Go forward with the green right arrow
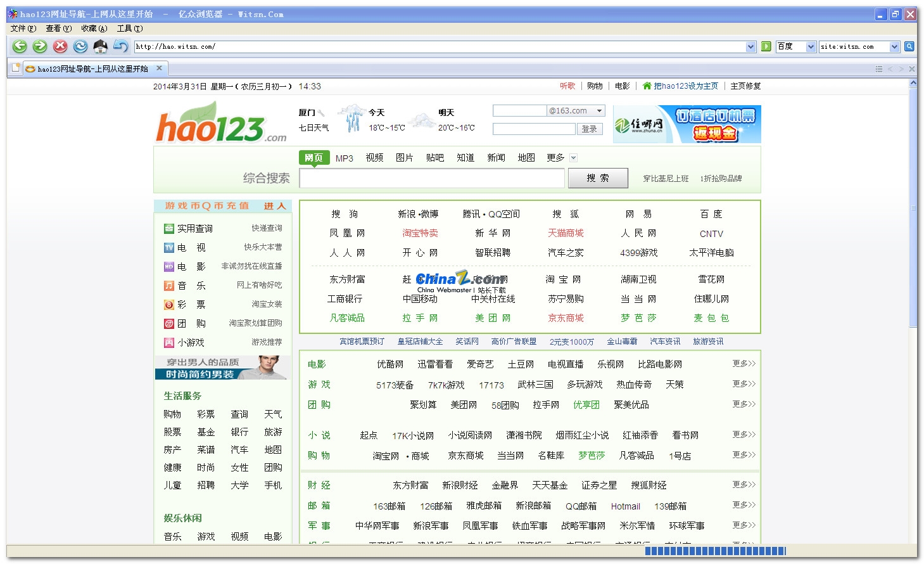The height and width of the screenshot is (564, 924). [40, 46]
